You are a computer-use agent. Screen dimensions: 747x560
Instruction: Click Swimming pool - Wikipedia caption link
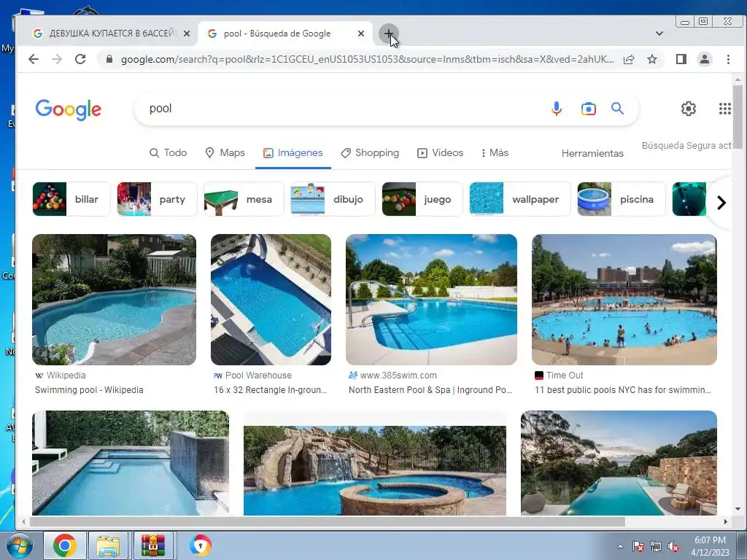click(89, 389)
